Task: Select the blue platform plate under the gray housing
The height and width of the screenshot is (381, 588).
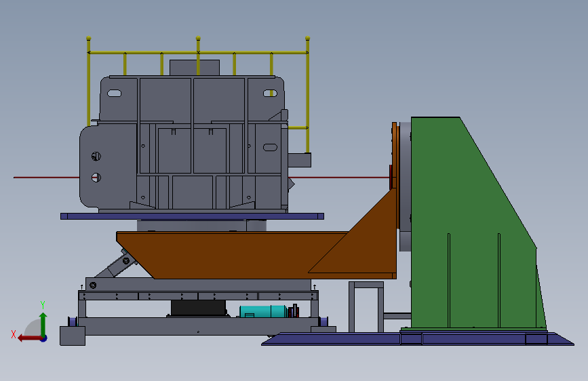Action: point(192,216)
